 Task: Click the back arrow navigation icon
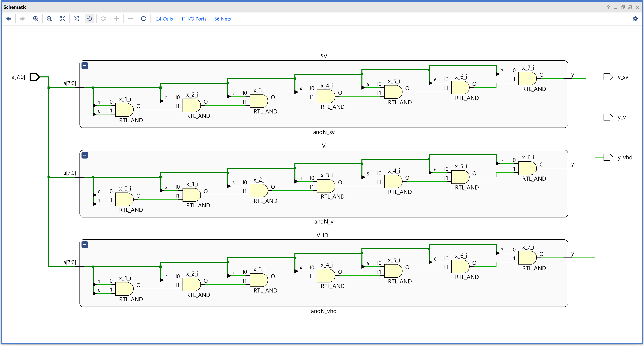coord(9,19)
